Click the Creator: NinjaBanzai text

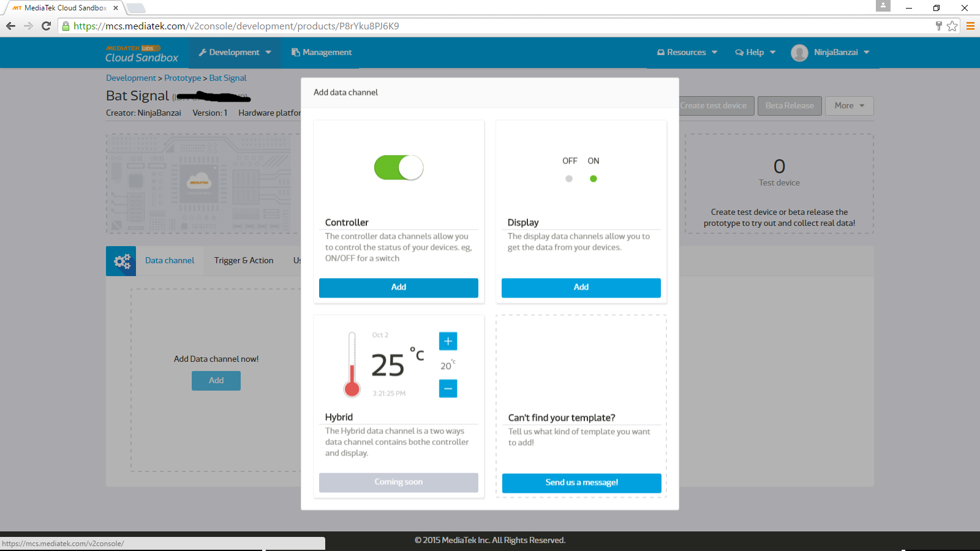click(x=143, y=113)
